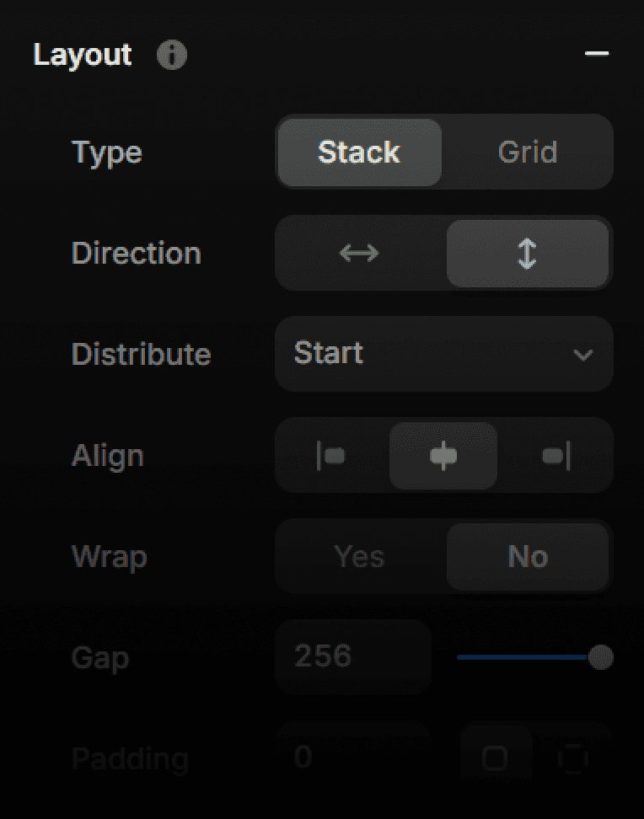Open the Distribute dropdown showing Start
The image size is (644, 819).
point(443,354)
